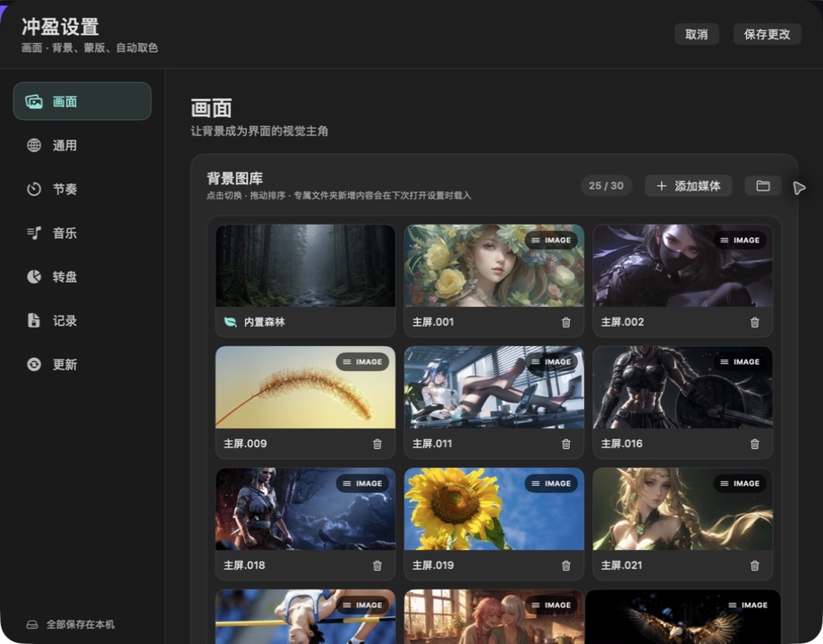Click the IMAGE drag handle on 主屏.009
The image size is (823, 644).
(x=362, y=361)
